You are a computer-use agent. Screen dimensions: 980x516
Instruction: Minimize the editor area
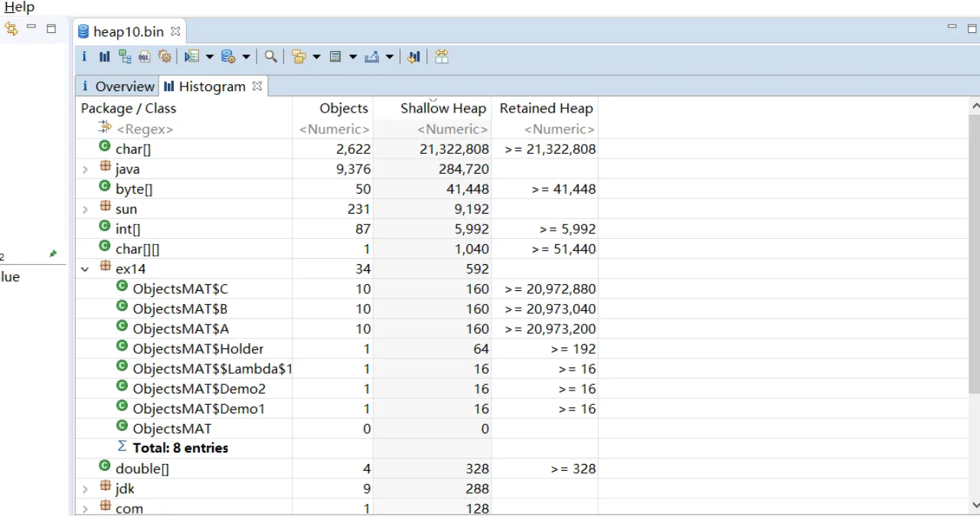[952, 27]
